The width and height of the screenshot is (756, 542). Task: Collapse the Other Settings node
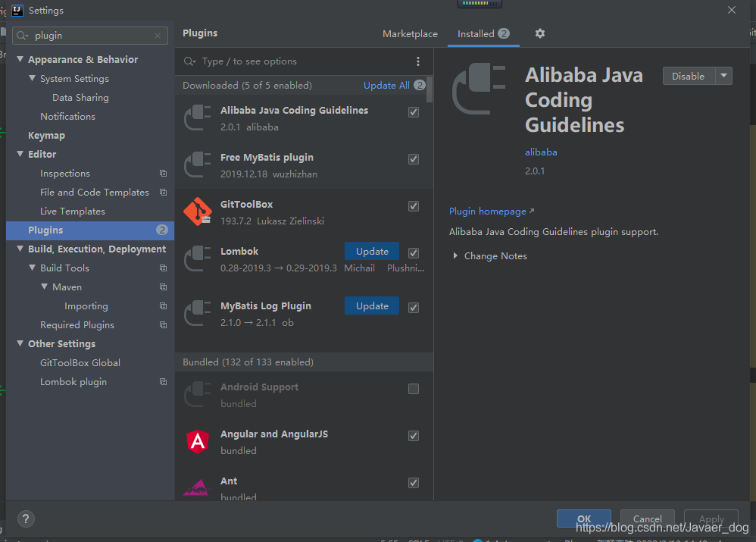click(x=20, y=343)
